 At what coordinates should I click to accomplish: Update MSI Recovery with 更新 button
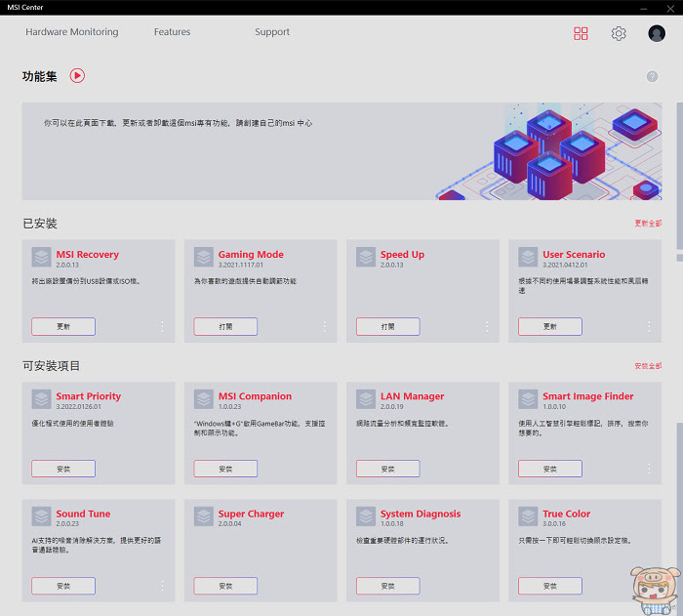tap(63, 326)
